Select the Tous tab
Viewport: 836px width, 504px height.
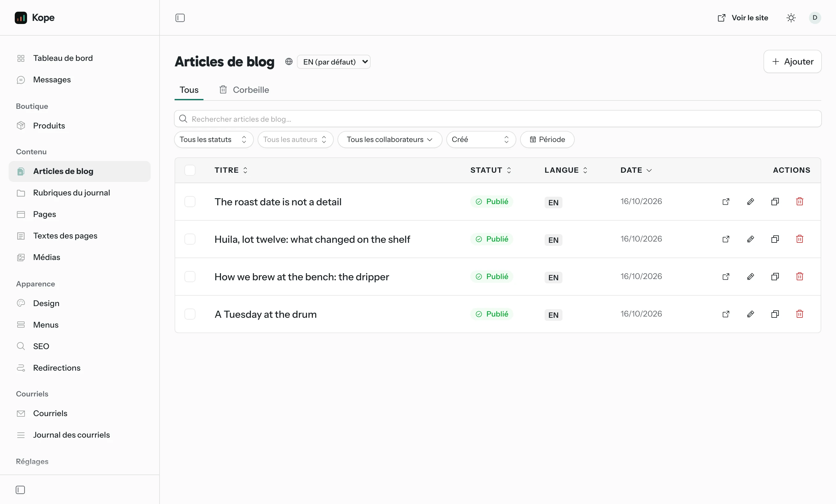tap(189, 90)
